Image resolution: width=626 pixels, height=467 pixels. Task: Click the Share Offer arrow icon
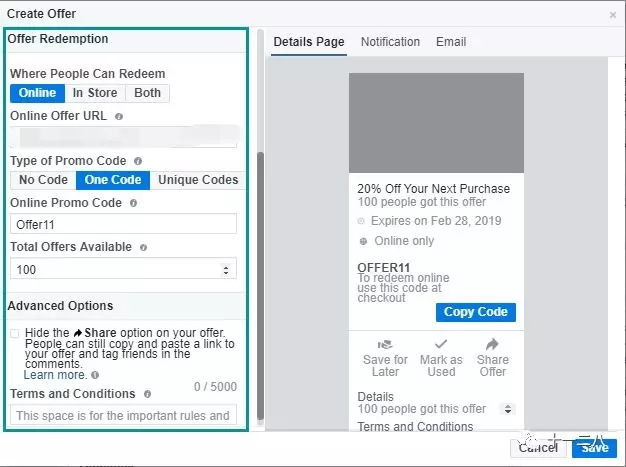493,344
